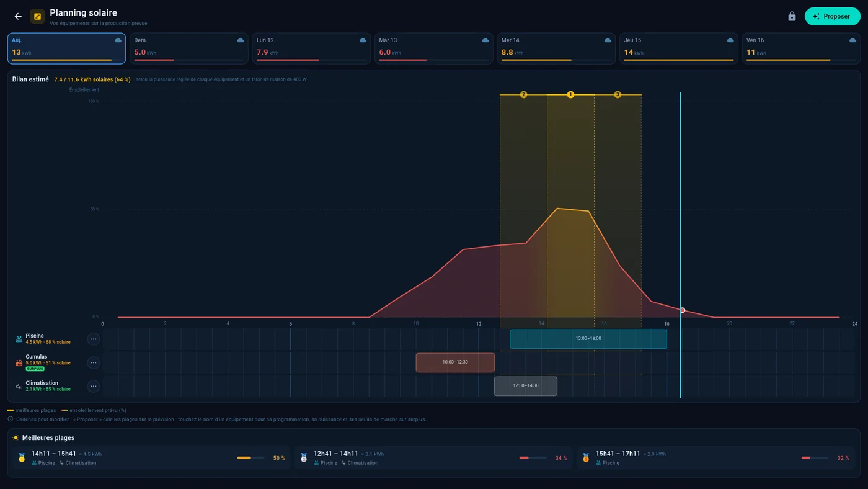Select the Lun 12 day tab
This screenshot has height=489, width=868.
pos(311,48)
